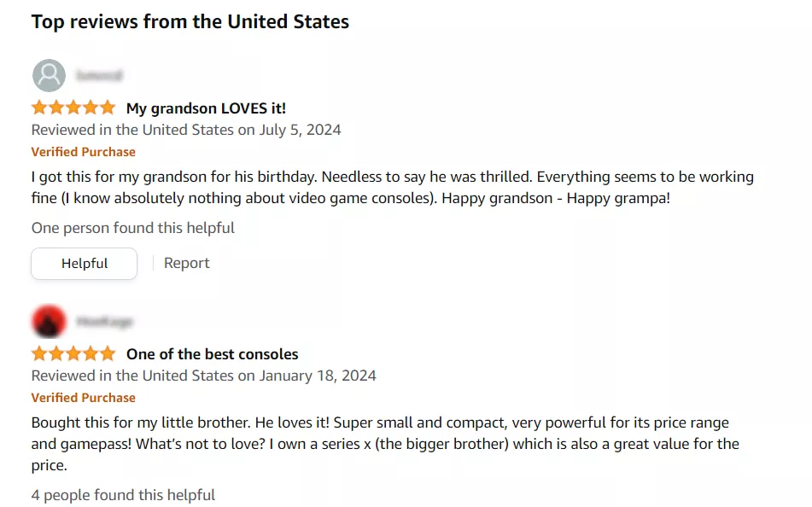812x507 pixels.
Task: Click "4 people found this helpful" text
Action: [x=123, y=495]
